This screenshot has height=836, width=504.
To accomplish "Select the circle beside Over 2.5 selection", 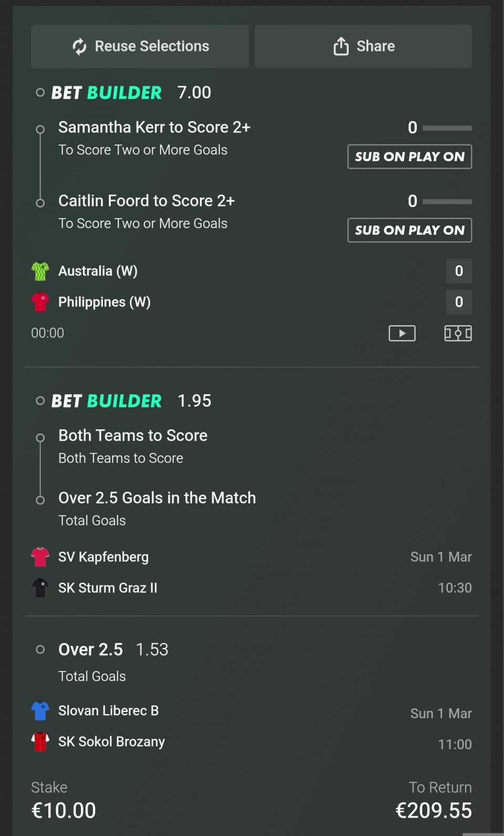I will click(x=40, y=649).
